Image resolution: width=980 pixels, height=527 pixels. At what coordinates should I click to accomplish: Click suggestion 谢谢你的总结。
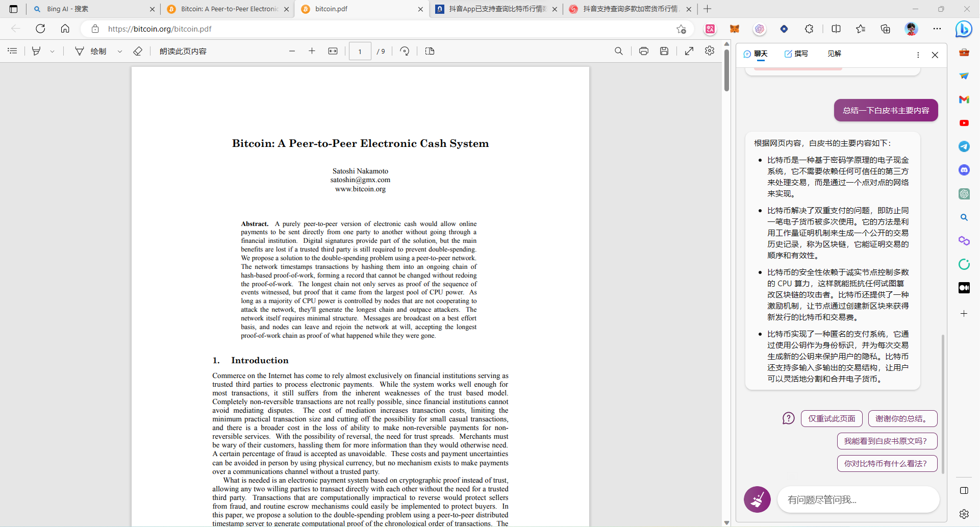click(903, 419)
